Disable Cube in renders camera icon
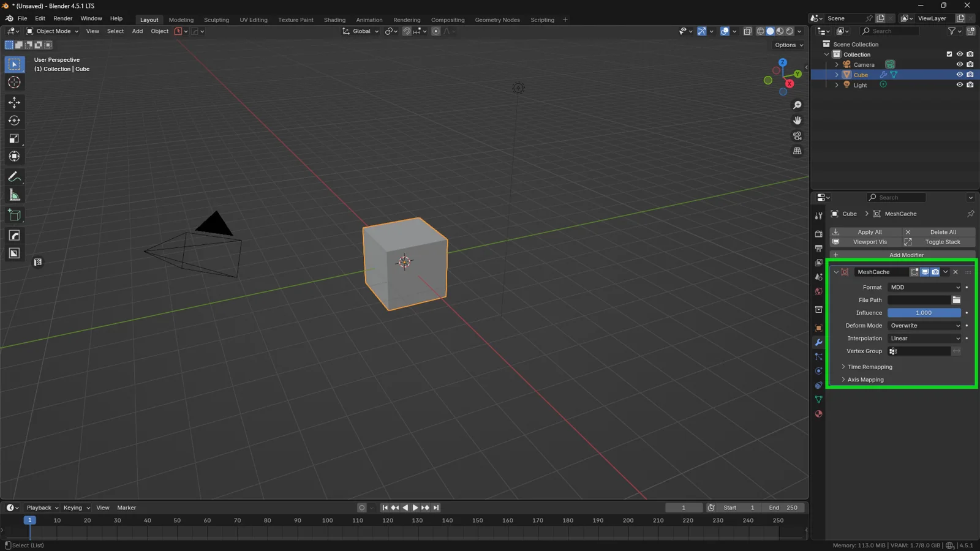This screenshot has width=980, height=551. click(970, 75)
